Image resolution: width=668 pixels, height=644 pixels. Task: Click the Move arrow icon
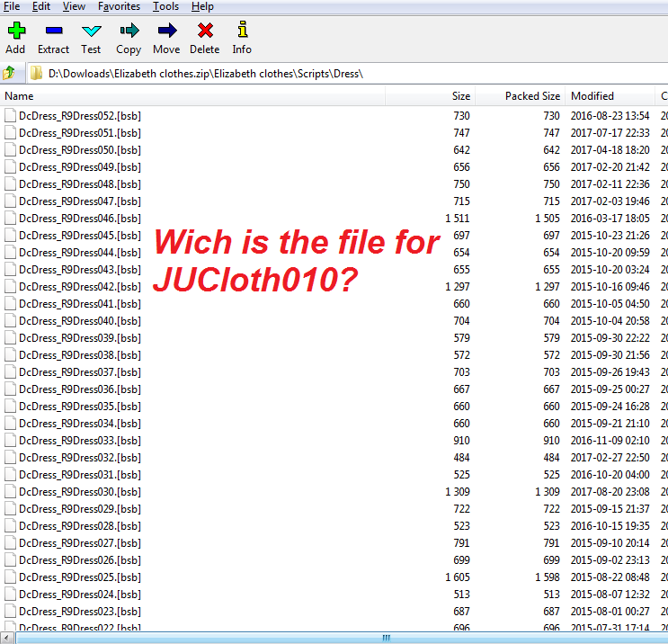pyautogui.click(x=166, y=31)
